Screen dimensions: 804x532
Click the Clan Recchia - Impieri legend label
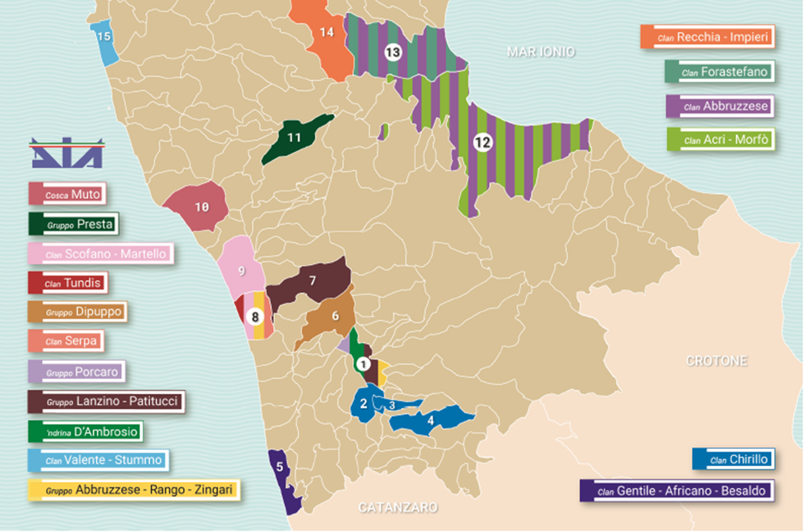pyautogui.click(x=706, y=38)
